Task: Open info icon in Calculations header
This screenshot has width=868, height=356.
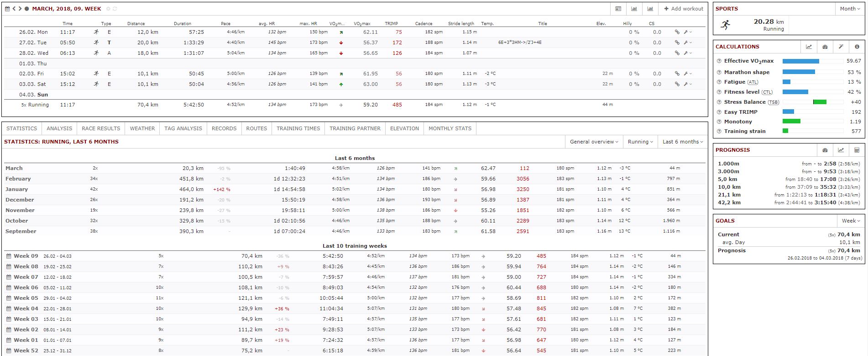Action: 857,47
